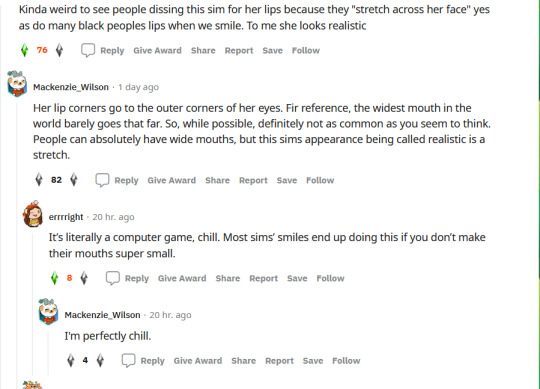This screenshot has width=540, height=389.
Task: Downvote the "I'm perfectly chill" comment
Action: pos(100,360)
